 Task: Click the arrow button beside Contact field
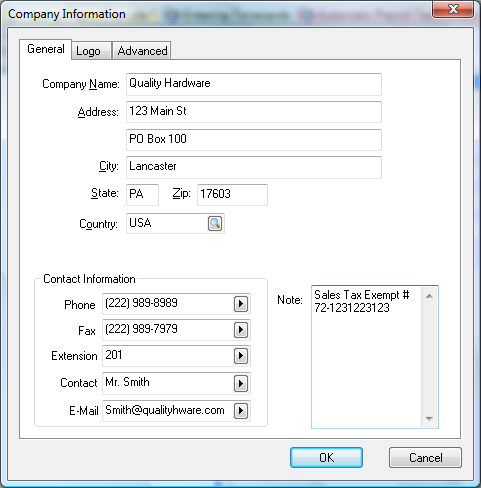[241, 383]
